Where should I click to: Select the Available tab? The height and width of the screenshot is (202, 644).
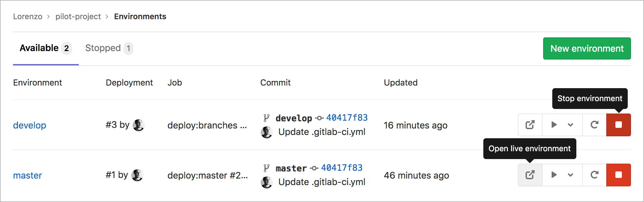coord(46,48)
